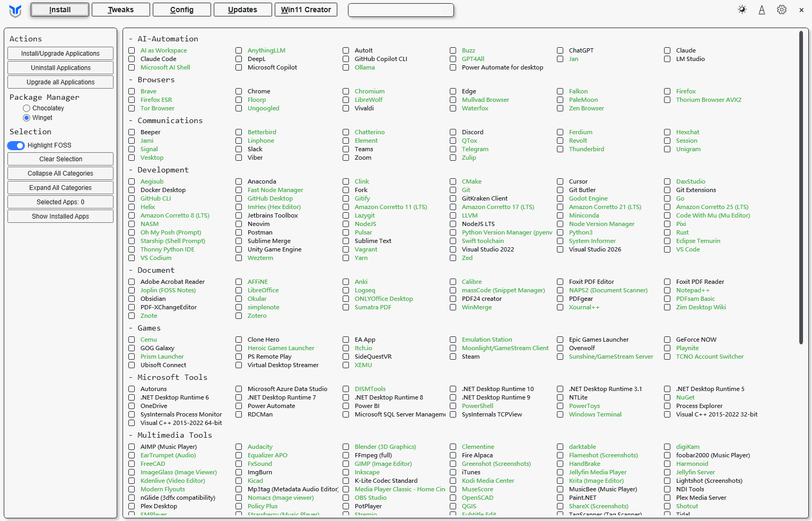Close the app with the X icon
812x521 pixels.
(801, 10)
